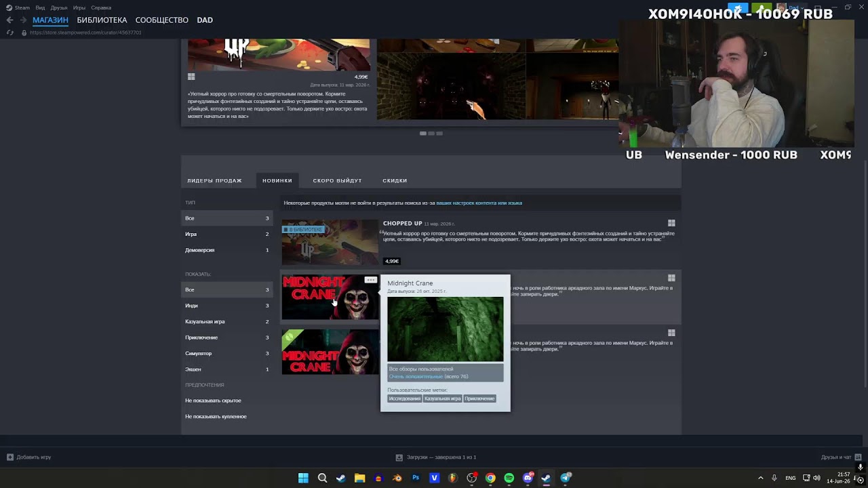Select the ЛИДЕРЫ ПРОДАЖ tab
The width and height of the screenshot is (868, 488).
(214, 180)
